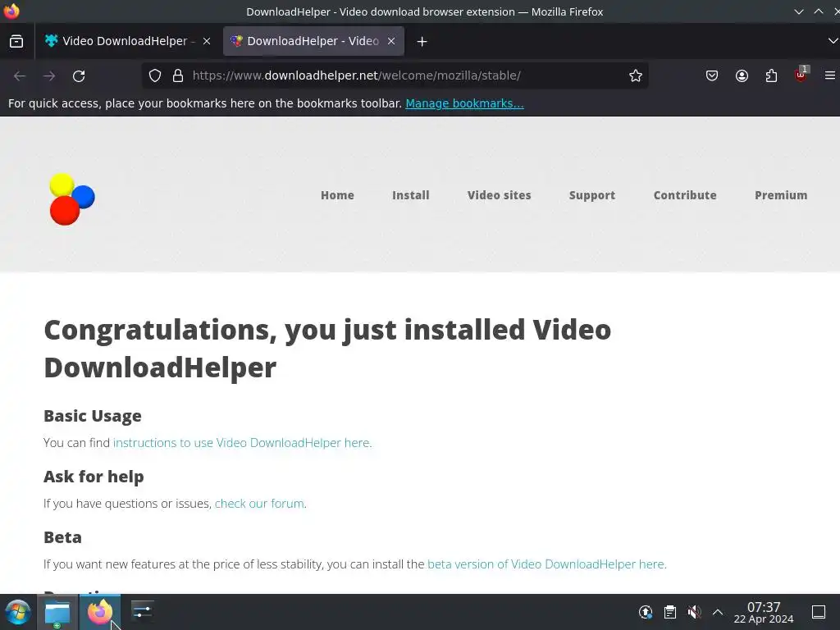Viewport: 840px width, 630px height.
Task: Open a new tab with plus button
Action: click(422, 41)
